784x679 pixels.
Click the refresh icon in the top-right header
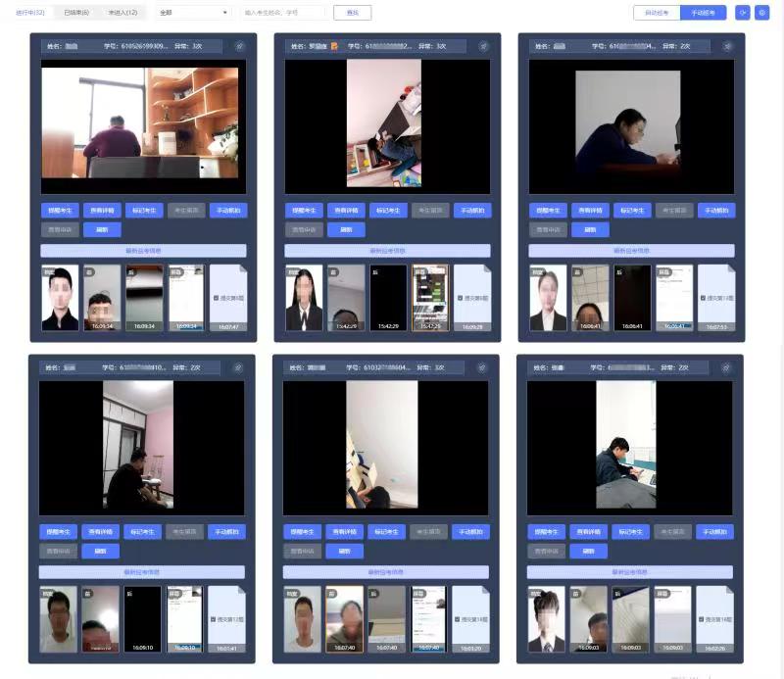pyautogui.click(x=743, y=13)
